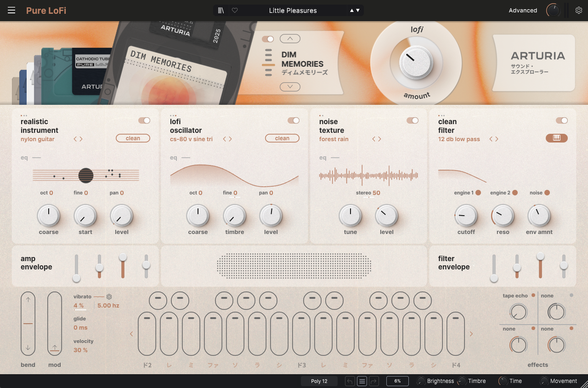Screen dimensions: 588x388
Task: Open the settings gear in top bar
Action: pyautogui.click(x=579, y=11)
